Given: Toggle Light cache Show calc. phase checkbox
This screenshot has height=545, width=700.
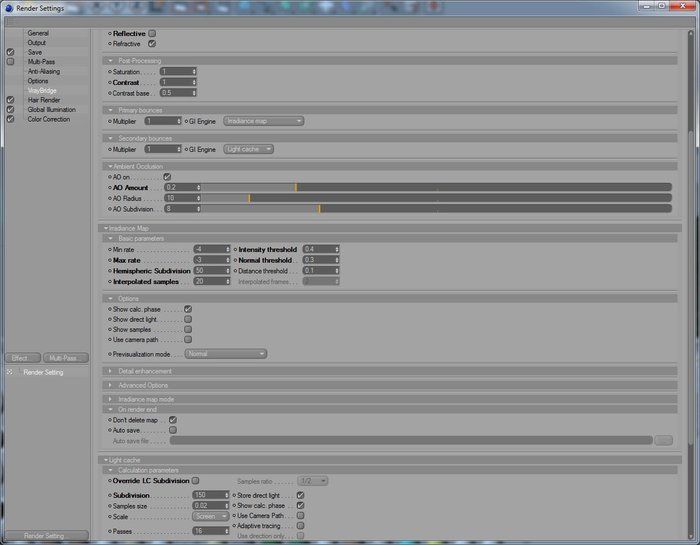Looking at the screenshot, I should click(300, 505).
